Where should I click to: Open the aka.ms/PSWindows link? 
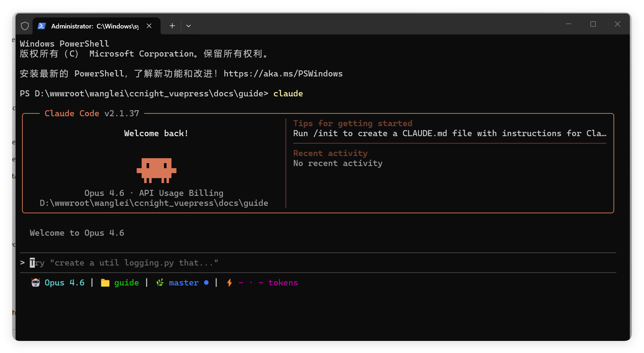(x=283, y=74)
